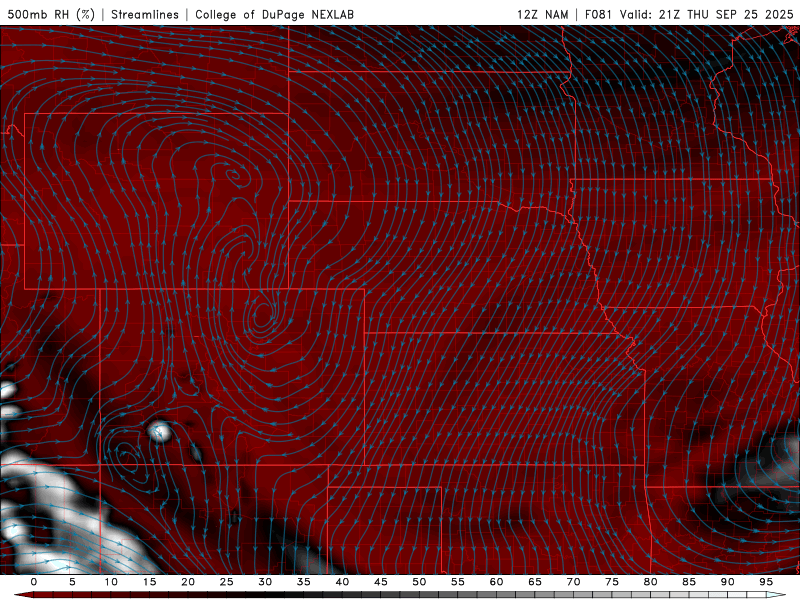Click the "45" color scale label
Screen dimensions: 800x600
[381, 582]
